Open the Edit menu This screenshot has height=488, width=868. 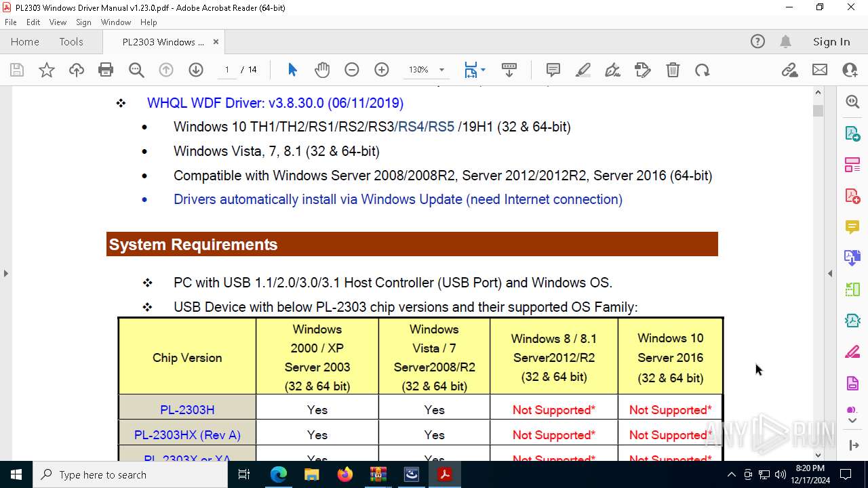[x=33, y=22]
